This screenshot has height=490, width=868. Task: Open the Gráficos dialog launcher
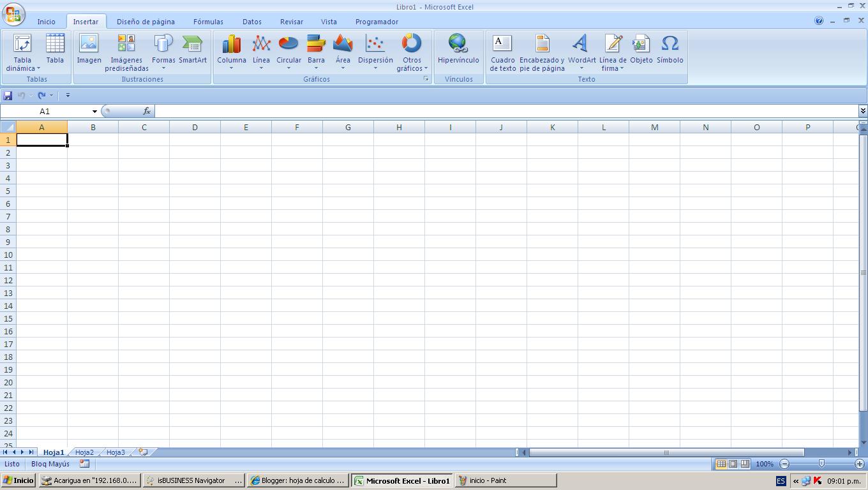click(426, 79)
